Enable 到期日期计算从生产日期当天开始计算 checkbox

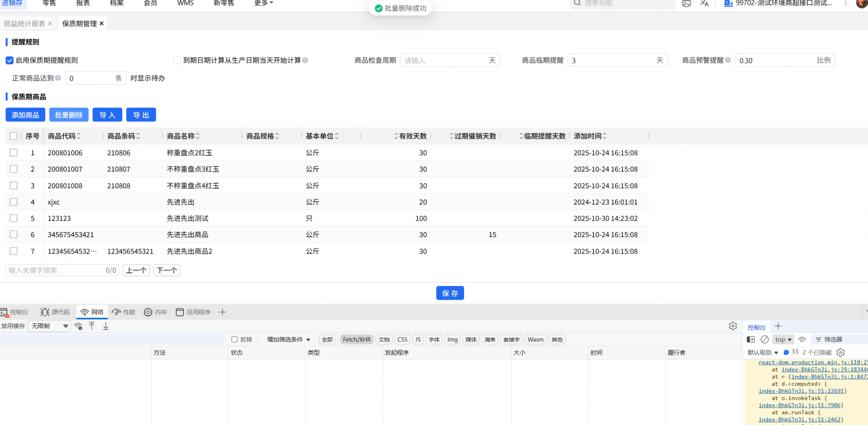(x=177, y=60)
